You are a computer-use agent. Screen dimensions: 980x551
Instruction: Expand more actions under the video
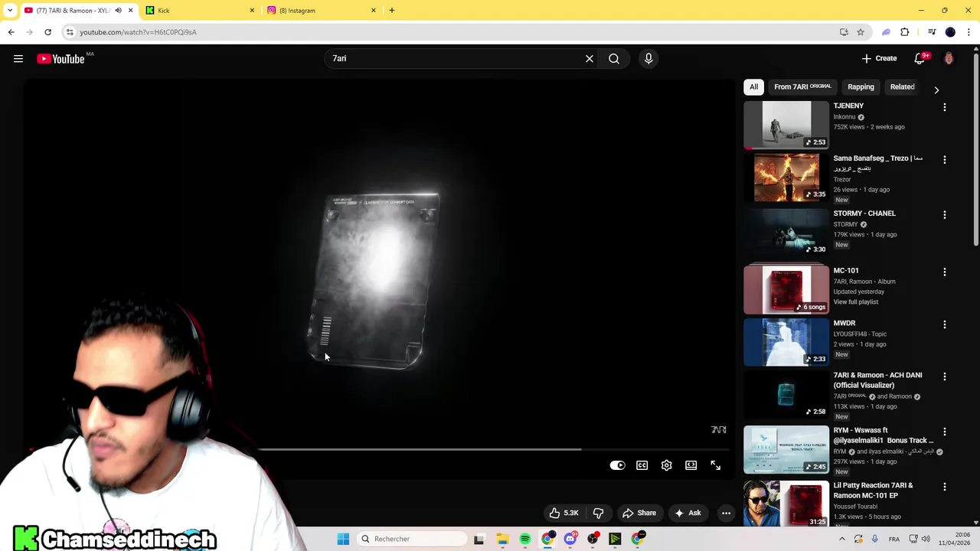pyautogui.click(x=726, y=514)
